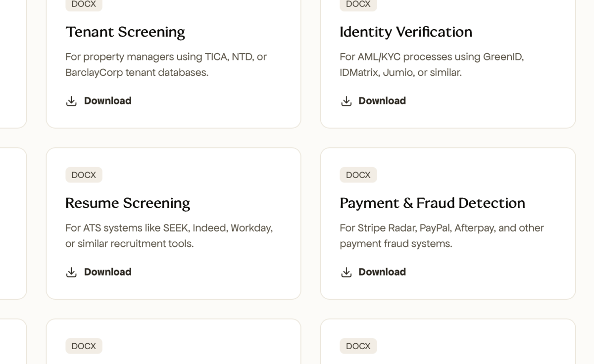Click the DOCX badge on bottom-left partial card

[x=84, y=346]
